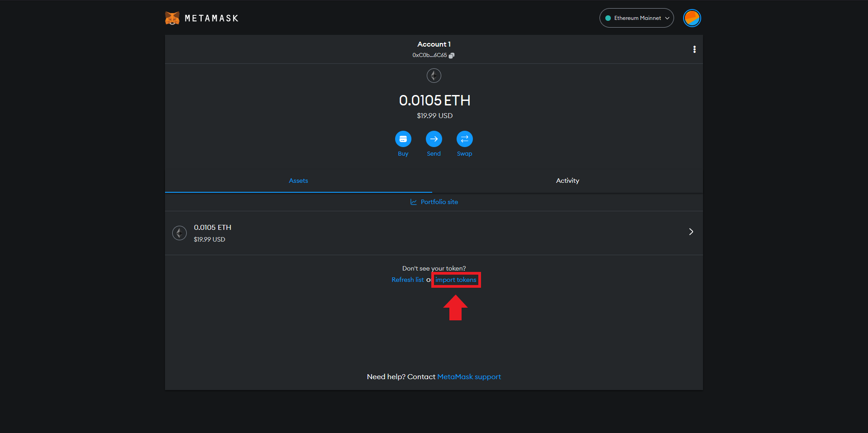This screenshot has width=868, height=433.
Task: Open the MetaMask support link
Action: pos(469,376)
